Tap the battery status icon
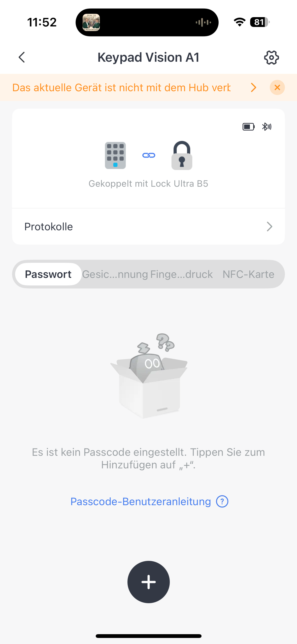The height and width of the screenshot is (644, 297). tap(248, 127)
